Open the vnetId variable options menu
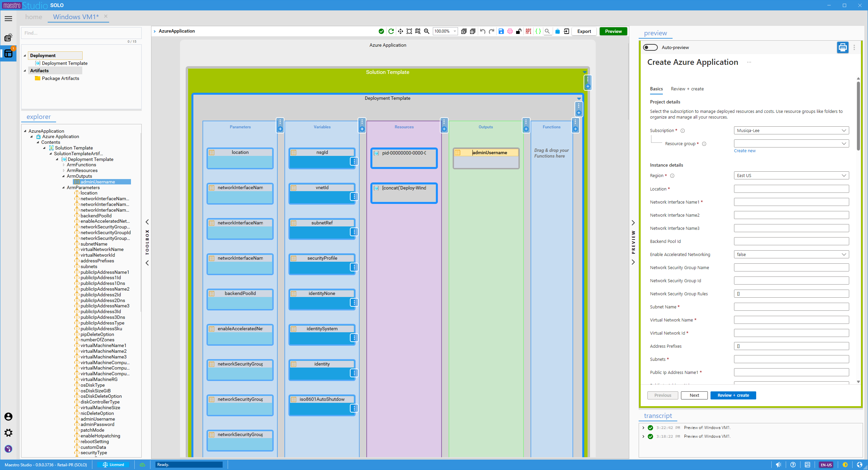Screen dimensions: 868x470 [x=354, y=197]
